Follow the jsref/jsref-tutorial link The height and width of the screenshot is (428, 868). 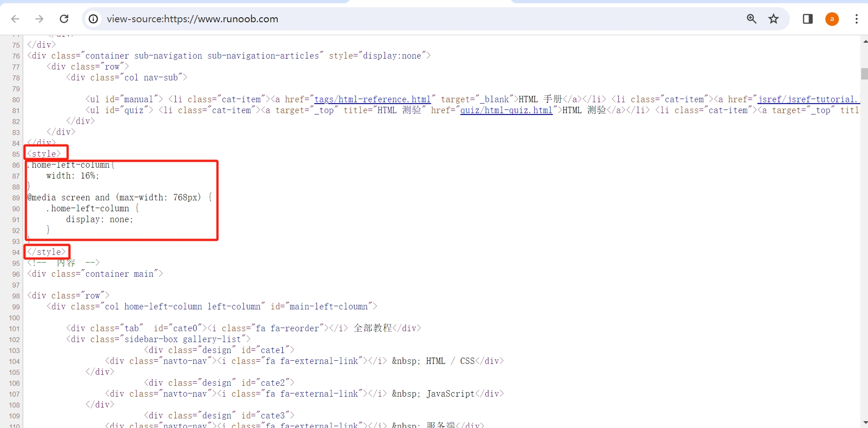pyautogui.click(x=808, y=100)
